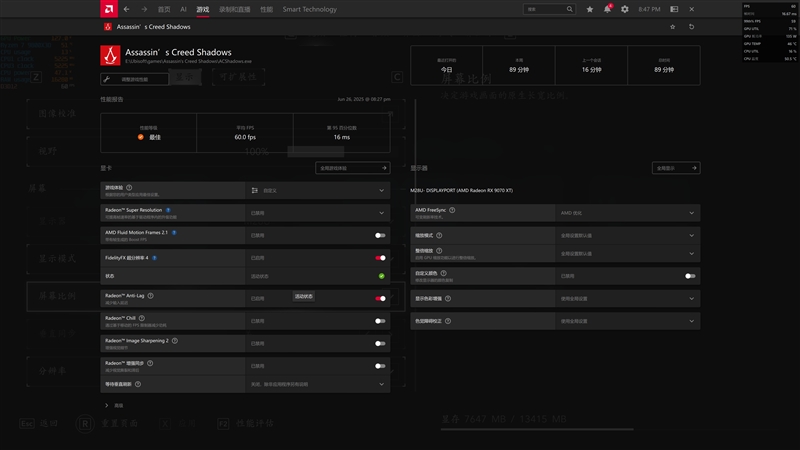Screen dimensions: 800x450
Task: Click the AMD logo in the title bar
Action: click(x=109, y=9)
